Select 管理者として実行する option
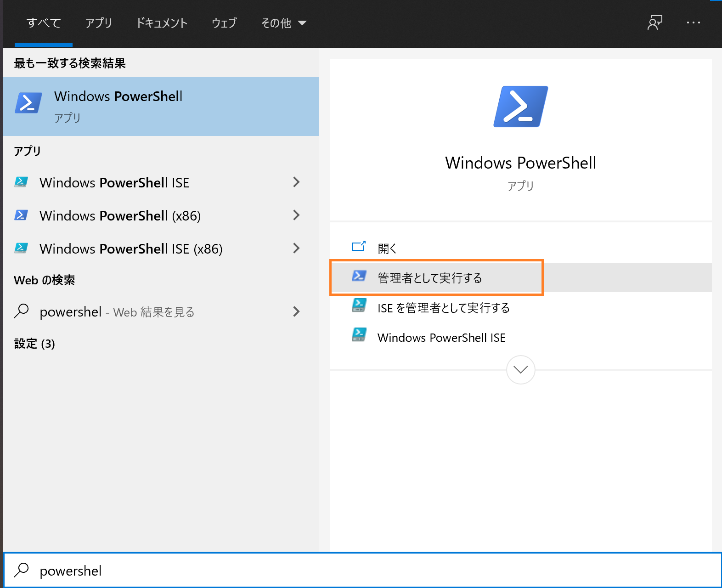 click(429, 278)
